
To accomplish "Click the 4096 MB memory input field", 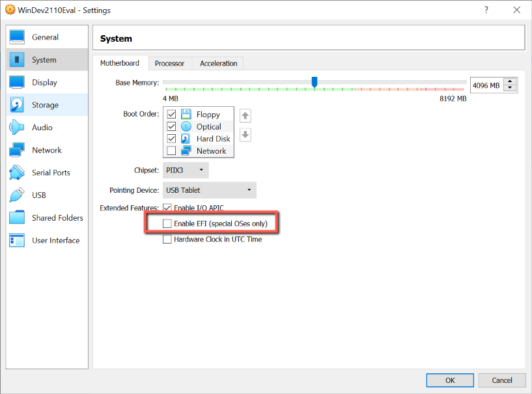I will 486,85.
